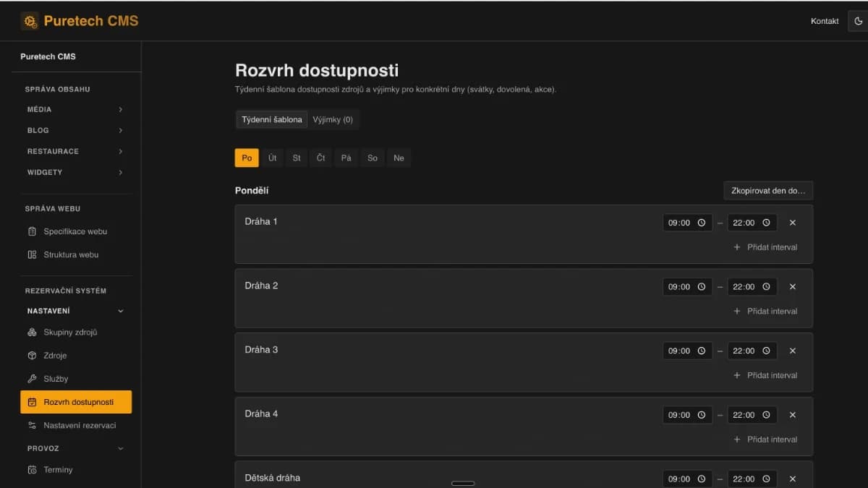Click the Rozvrh dostupnosti calendar icon

coord(32,402)
